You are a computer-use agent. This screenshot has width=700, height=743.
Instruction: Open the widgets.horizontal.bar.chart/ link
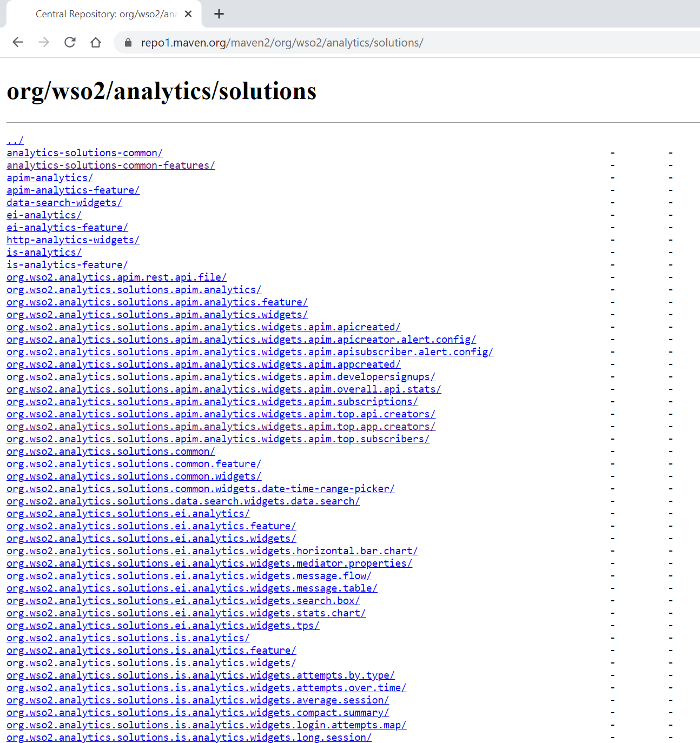tap(212, 551)
